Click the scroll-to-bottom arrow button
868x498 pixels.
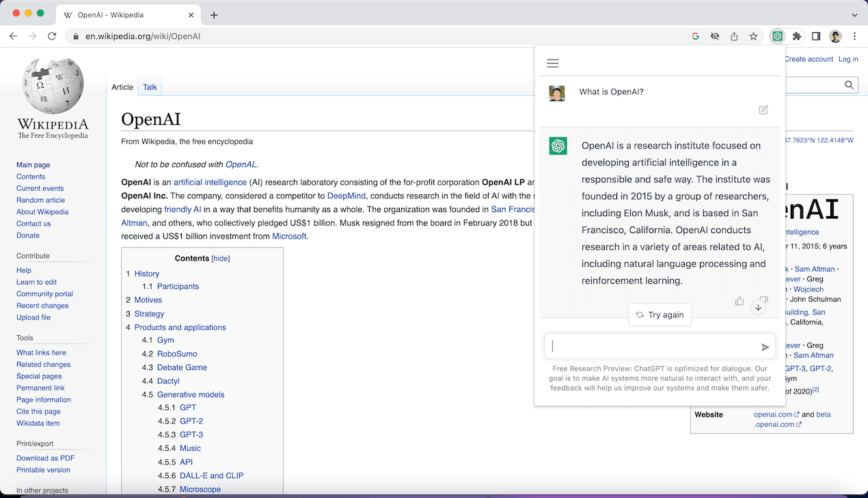click(757, 308)
